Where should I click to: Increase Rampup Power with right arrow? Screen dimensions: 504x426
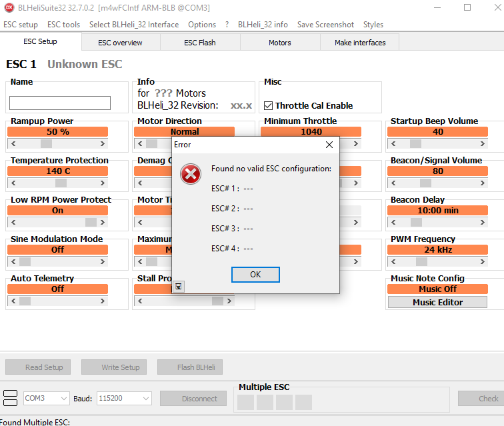coord(103,144)
